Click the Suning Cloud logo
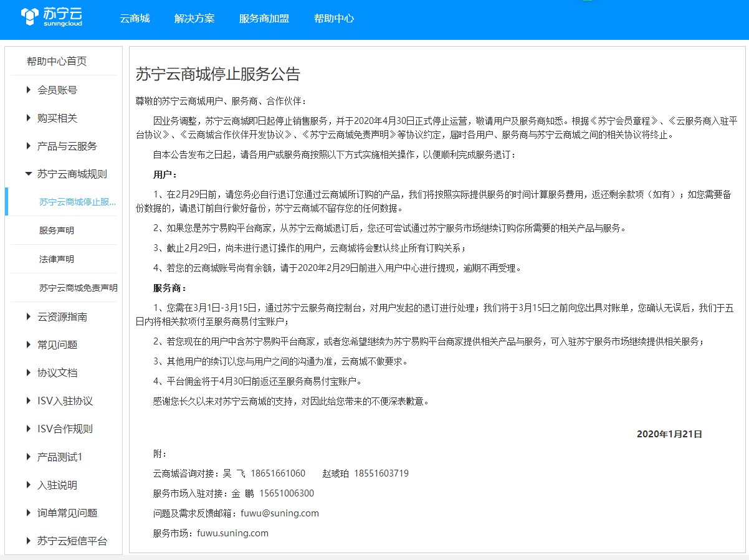 (x=51, y=17)
